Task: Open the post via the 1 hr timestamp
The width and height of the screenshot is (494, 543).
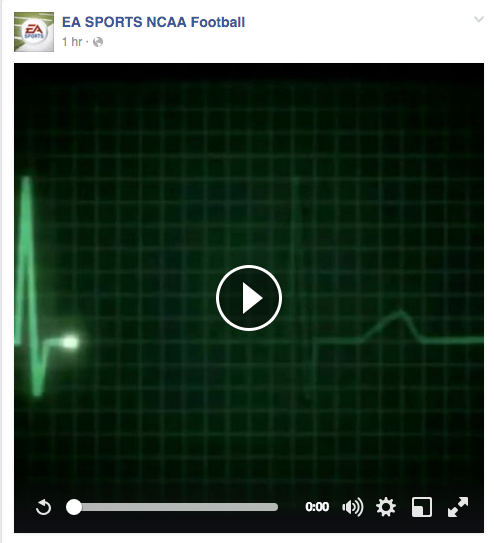Action: [72, 42]
